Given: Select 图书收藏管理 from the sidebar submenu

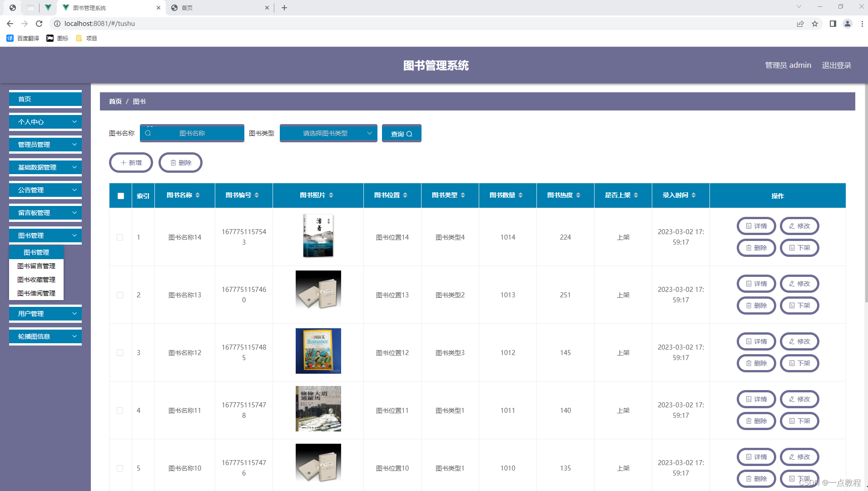Looking at the screenshot, I should [x=36, y=279].
